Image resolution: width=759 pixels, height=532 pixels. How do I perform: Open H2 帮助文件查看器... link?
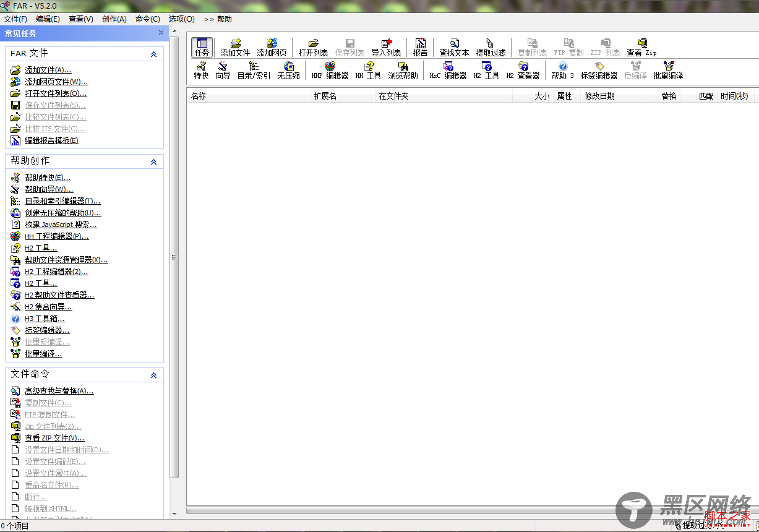pos(59,295)
